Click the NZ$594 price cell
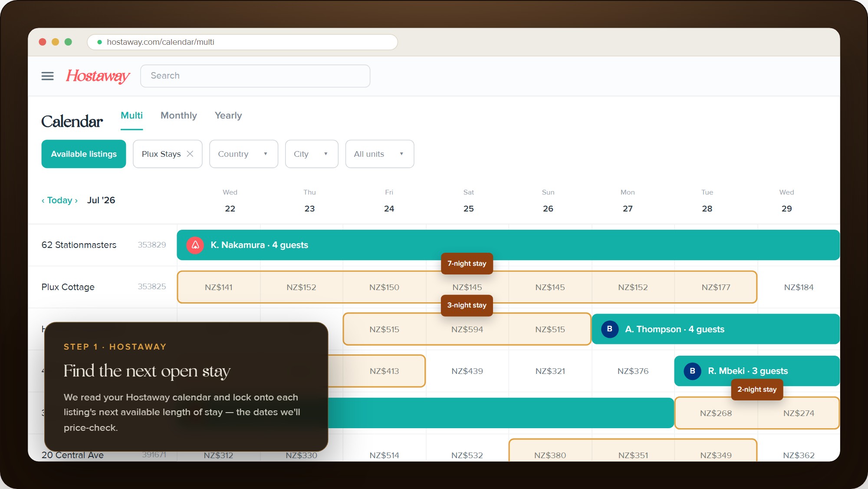868x489 pixels. click(x=467, y=329)
